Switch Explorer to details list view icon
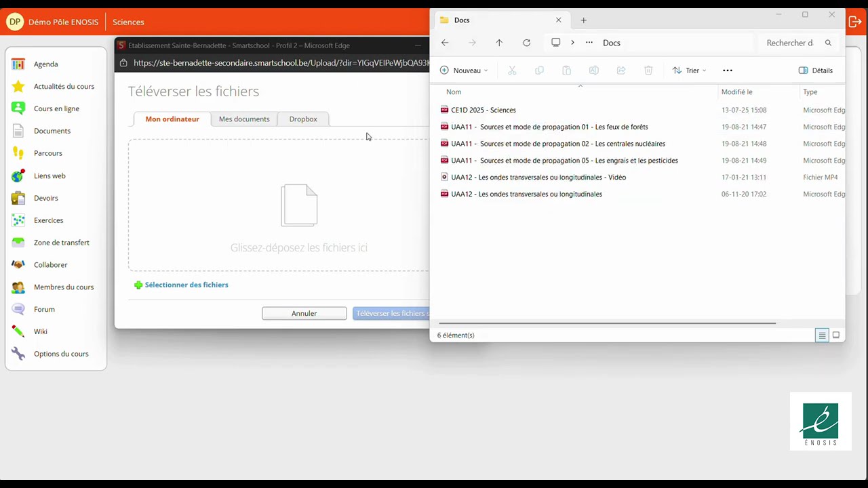868x488 pixels. (822, 335)
